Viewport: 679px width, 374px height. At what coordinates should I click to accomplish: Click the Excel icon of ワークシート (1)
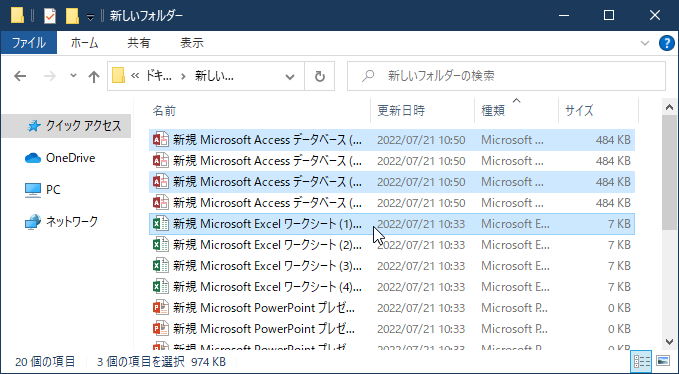(160, 224)
